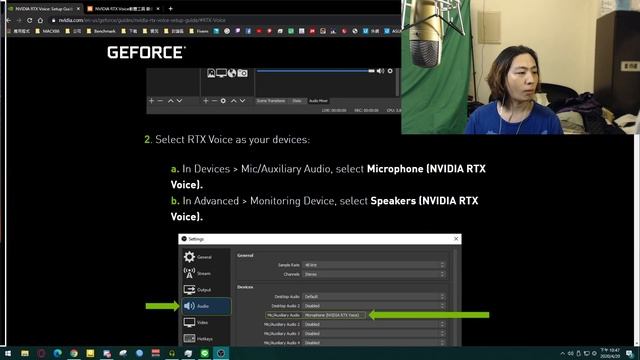The height and width of the screenshot is (360, 640).
Task: Open the Windows notification center icon
Action: pos(630,353)
